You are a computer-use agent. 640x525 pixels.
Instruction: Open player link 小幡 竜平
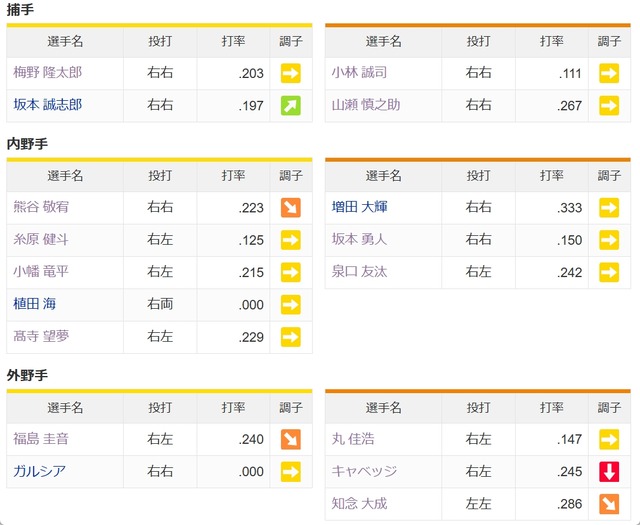41,271
